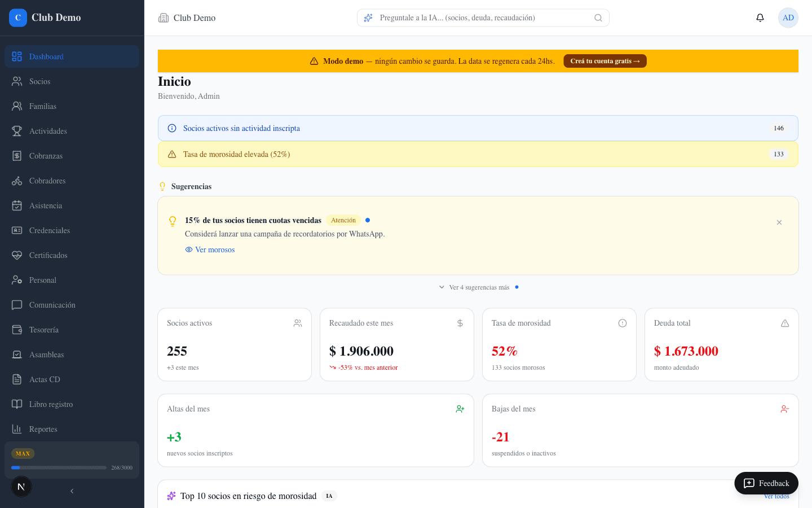Click the Cobranzas sidebar icon
Image resolution: width=812 pixels, height=508 pixels.
(x=17, y=156)
